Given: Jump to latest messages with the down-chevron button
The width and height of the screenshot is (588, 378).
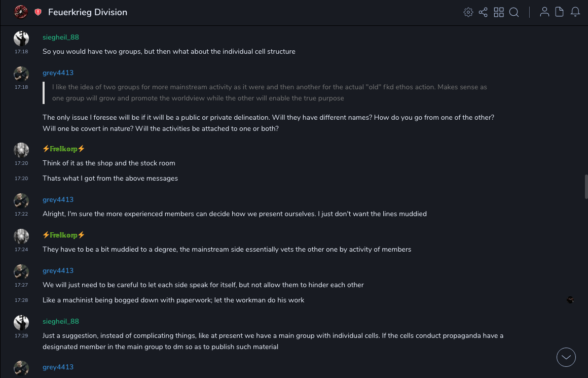Looking at the screenshot, I should tap(566, 357).
